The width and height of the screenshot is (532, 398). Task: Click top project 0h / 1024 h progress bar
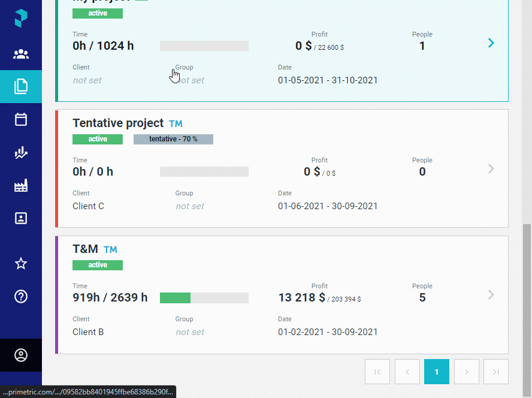coord(204,46)
